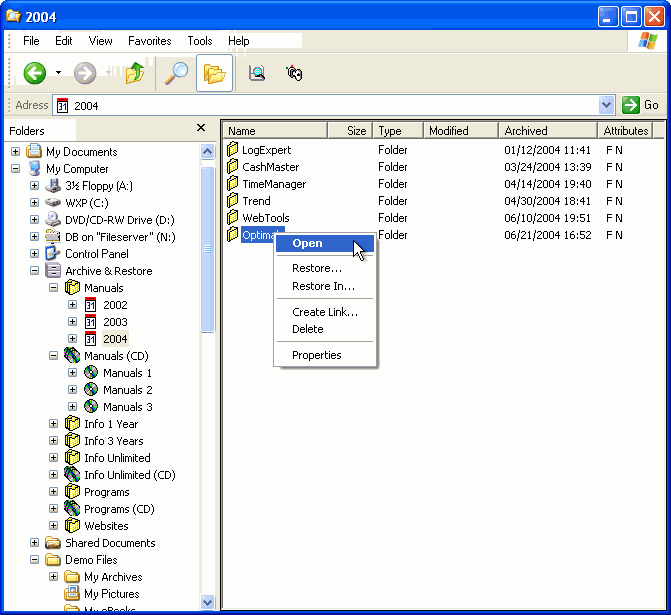The width and height of the screenshot is (671, 615).
Task: Click the folder tree scrollbar down arrow
Action: pyautogui.click(x=208, y=603)
